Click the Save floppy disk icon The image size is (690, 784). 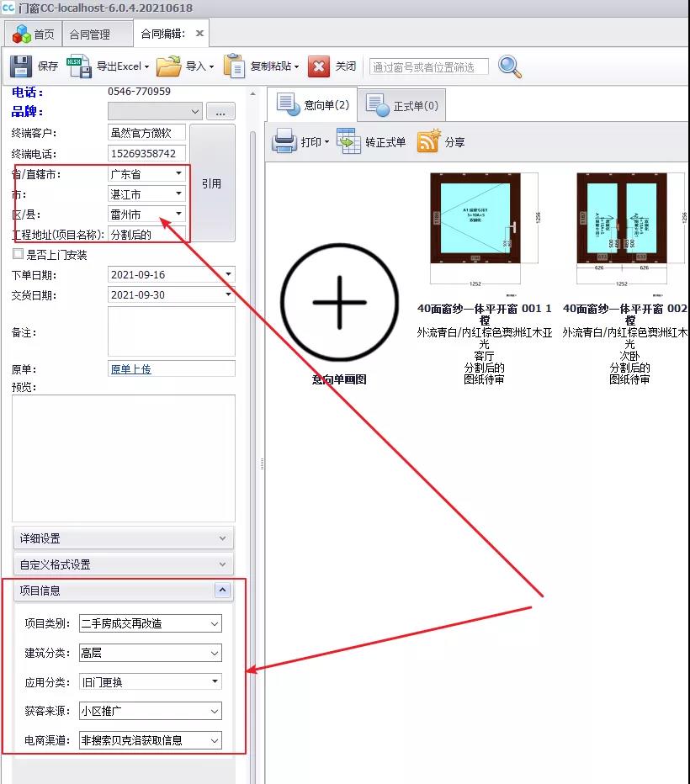click(21, 66)
